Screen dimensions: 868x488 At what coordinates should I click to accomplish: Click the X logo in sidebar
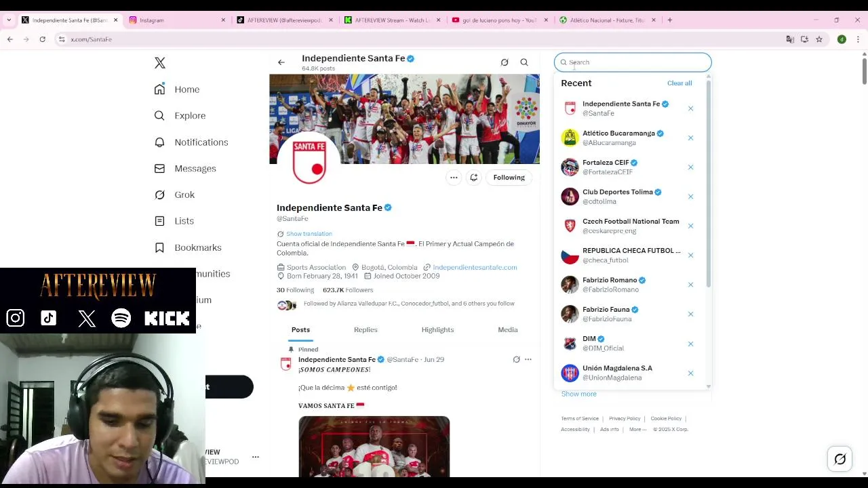tap(160, 63)
